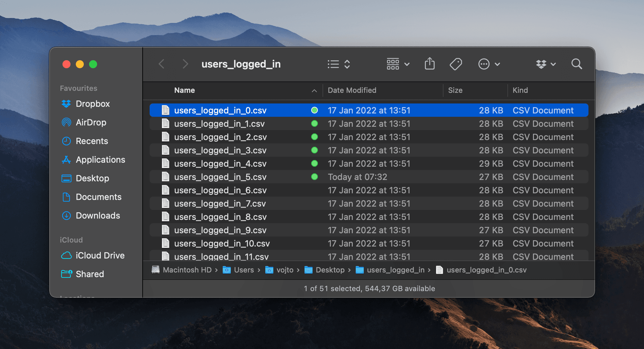
Task: Open AirDrop from the sidebar
Action: (x=91, y=122)
